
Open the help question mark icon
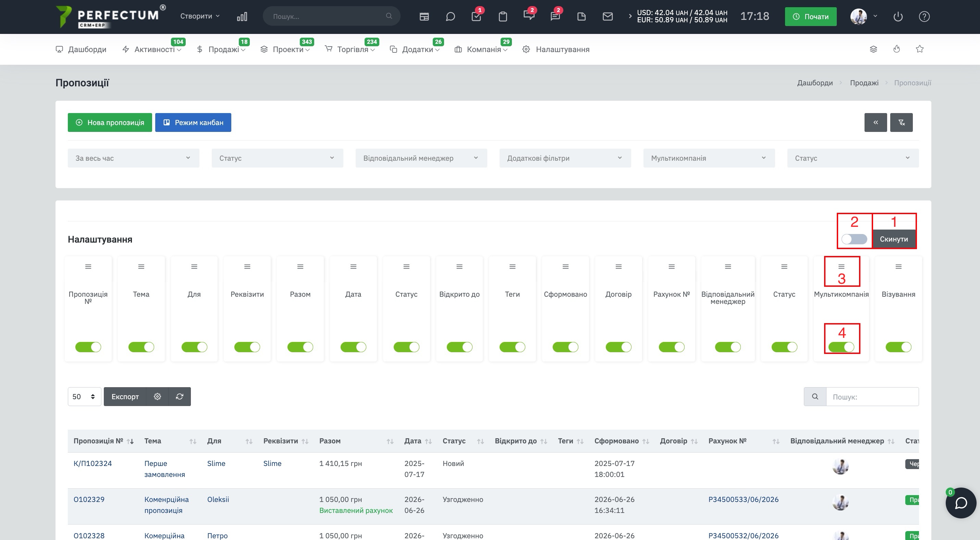(924, 16)
